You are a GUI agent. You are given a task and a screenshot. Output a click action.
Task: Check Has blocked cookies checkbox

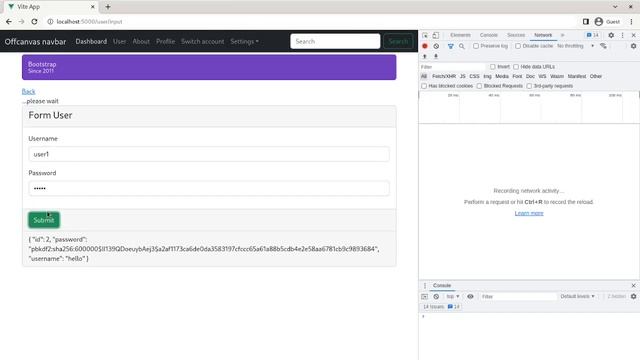424,86
